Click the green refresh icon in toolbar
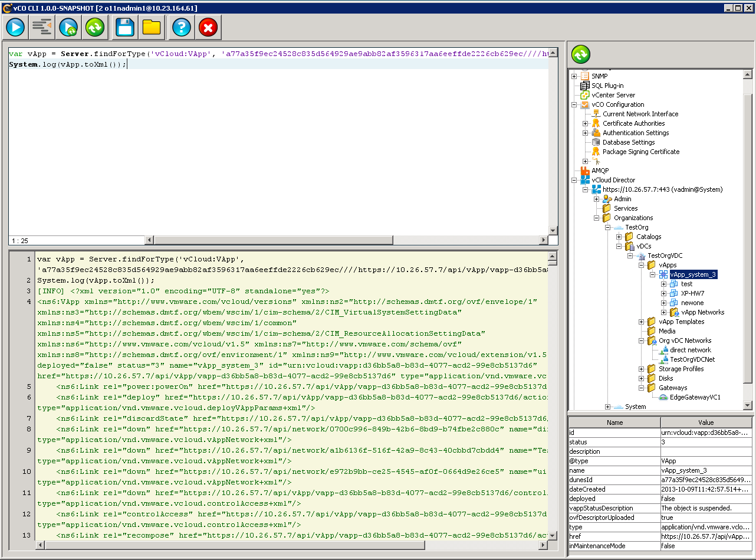 coord(95,27)
